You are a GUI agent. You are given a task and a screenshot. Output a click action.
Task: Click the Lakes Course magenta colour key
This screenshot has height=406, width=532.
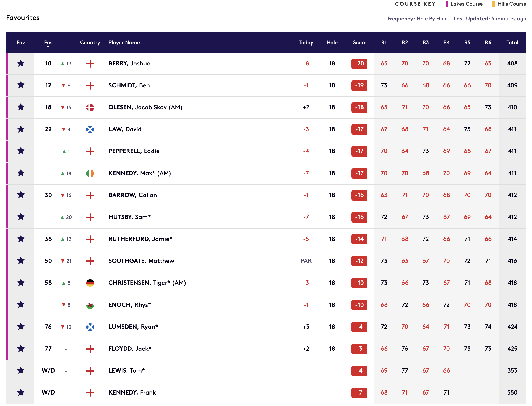[x=447, y=4]
